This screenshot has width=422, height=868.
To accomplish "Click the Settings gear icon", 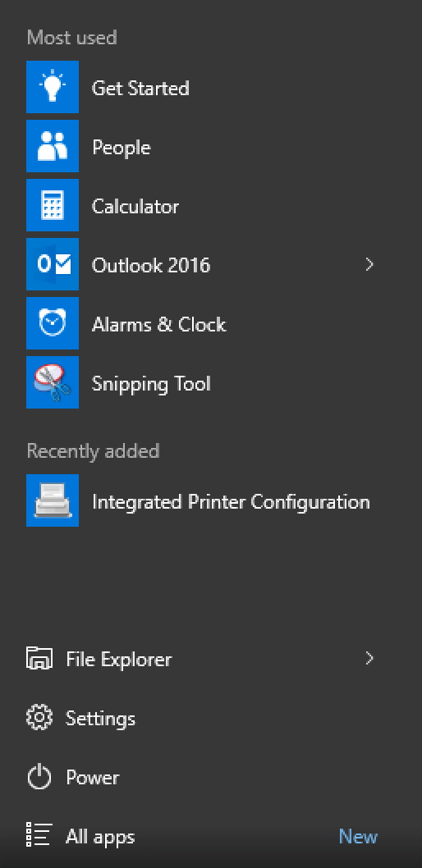I will pos(39,718).
